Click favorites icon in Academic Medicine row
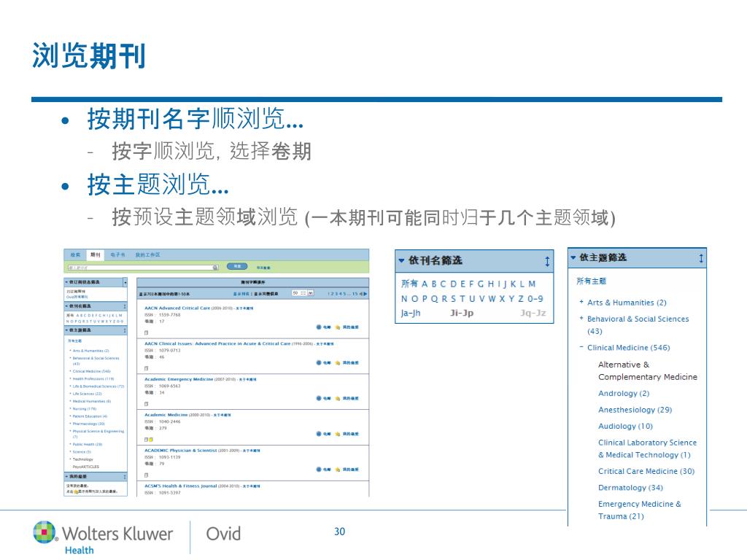Image resolution: width=747 pixels, height=560 pixels. [338, 434]
